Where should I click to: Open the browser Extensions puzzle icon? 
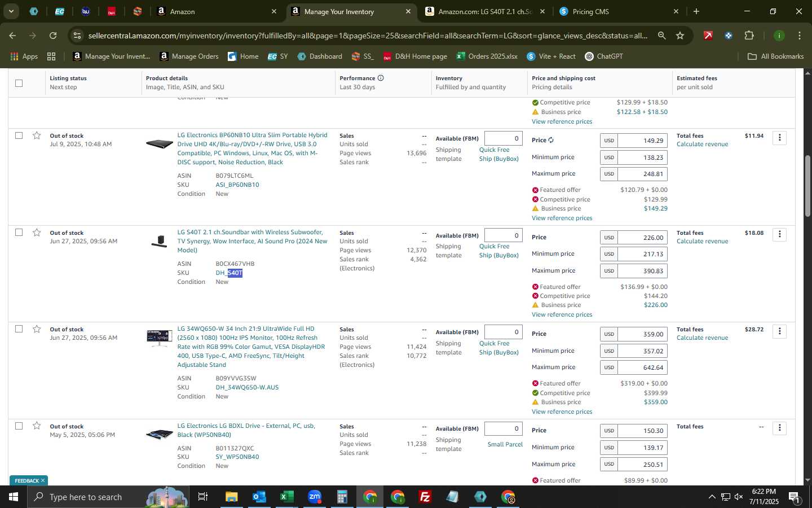tap(749, 36)
